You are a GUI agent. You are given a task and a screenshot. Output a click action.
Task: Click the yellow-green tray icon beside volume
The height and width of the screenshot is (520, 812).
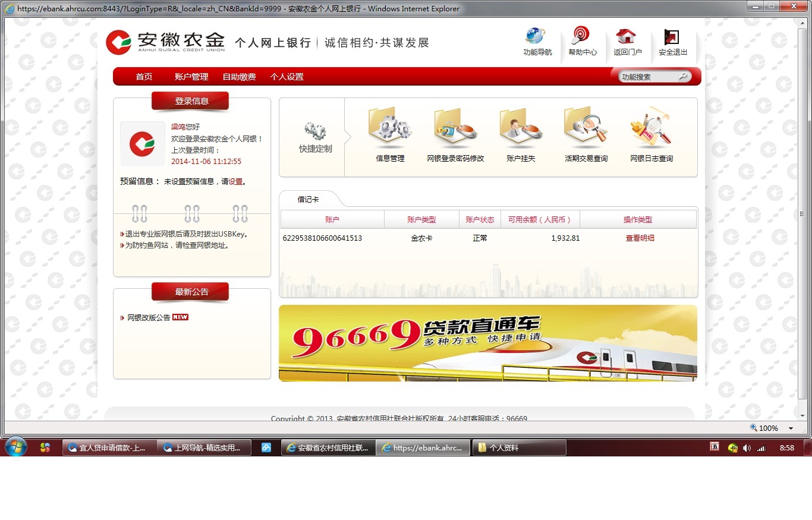pos(733,448)
